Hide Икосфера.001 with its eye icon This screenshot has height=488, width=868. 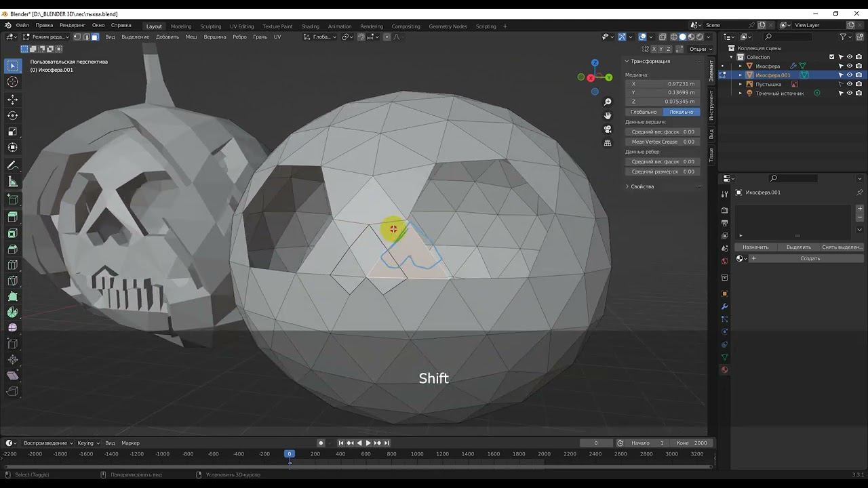[850, 75]
